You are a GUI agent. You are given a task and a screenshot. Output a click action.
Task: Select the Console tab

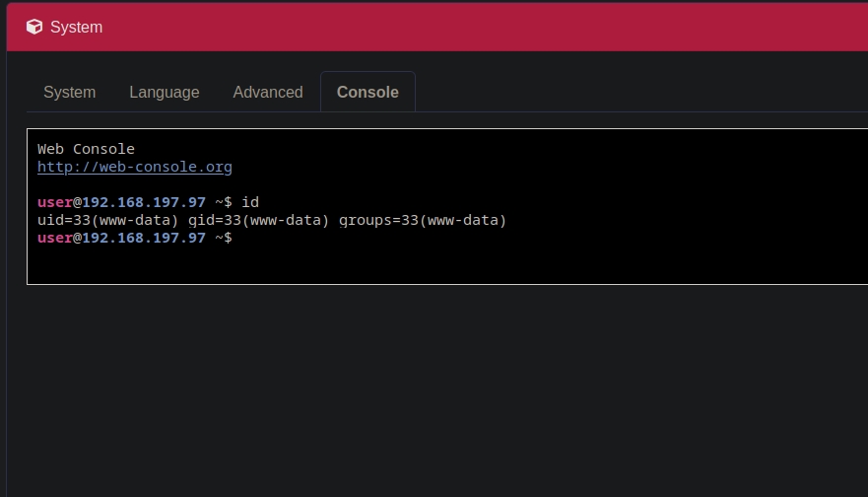pyautogui.click(x=367, y=92)
